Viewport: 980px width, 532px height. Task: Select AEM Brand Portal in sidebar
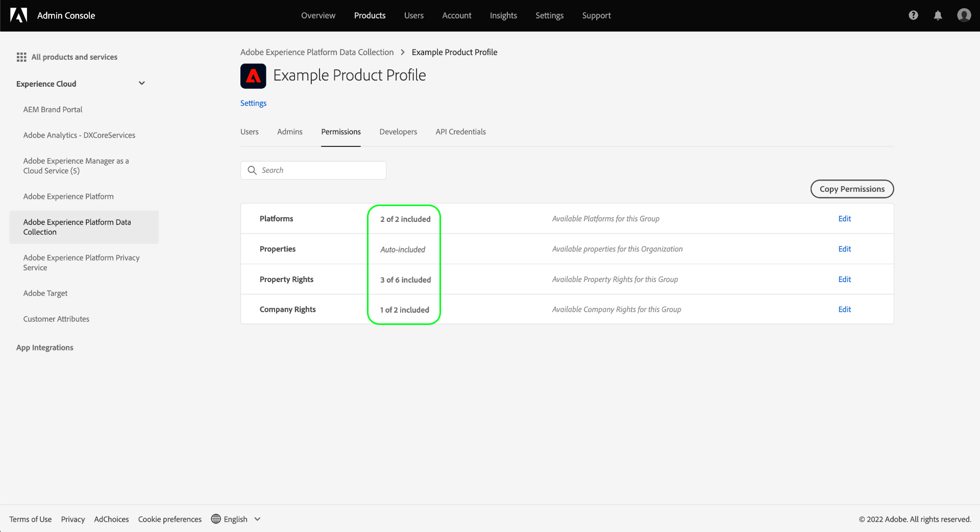pos(53,109)
